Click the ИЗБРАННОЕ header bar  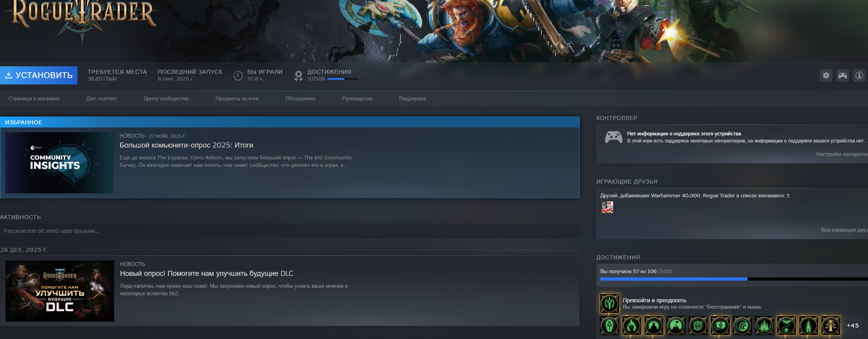pos(290,122)
